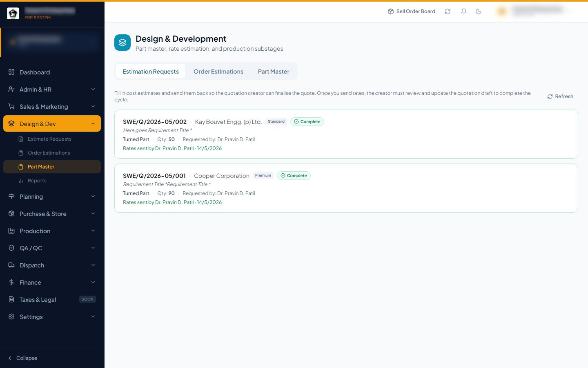Image resolution: width=588 pixels, height=368 pixels.
Task: Collapse Design & Dev chevron
Action: 93,124
